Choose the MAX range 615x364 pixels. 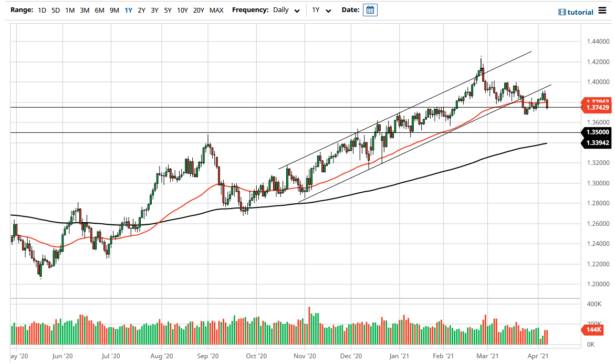pos(216,10)
